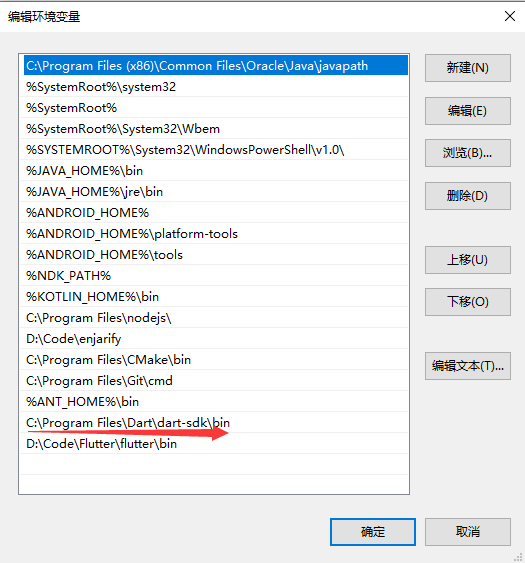Image resolution: width=525 pixels, height=563 pixels.
Task: Select the %JAVA_HOME%\bin entry
Action: point(214,171)
